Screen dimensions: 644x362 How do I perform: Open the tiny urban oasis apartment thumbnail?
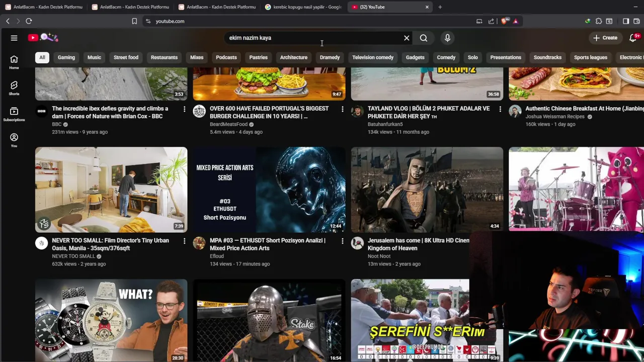pos(111,190)
